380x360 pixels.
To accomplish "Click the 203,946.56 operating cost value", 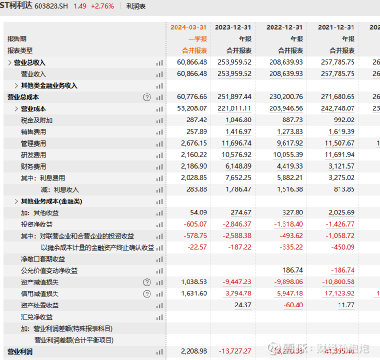I will (286, 109).
